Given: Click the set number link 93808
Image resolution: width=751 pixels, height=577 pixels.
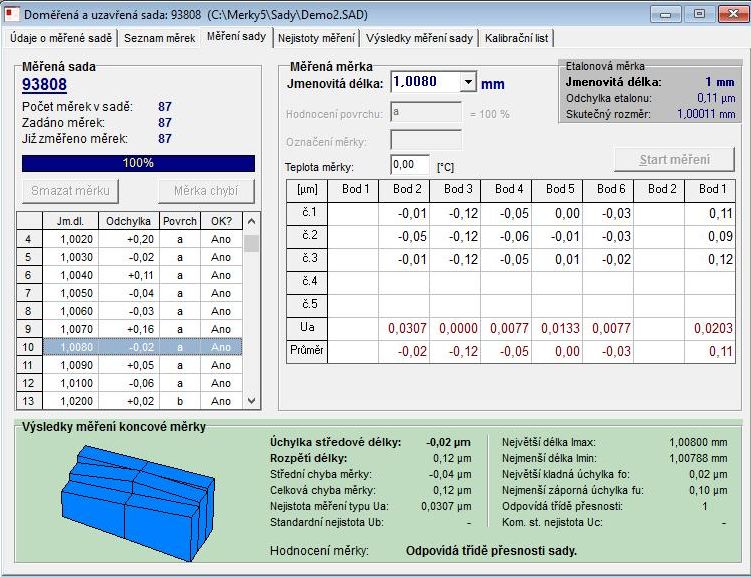Looking at the screenshot, I should [x=44, y=84].
